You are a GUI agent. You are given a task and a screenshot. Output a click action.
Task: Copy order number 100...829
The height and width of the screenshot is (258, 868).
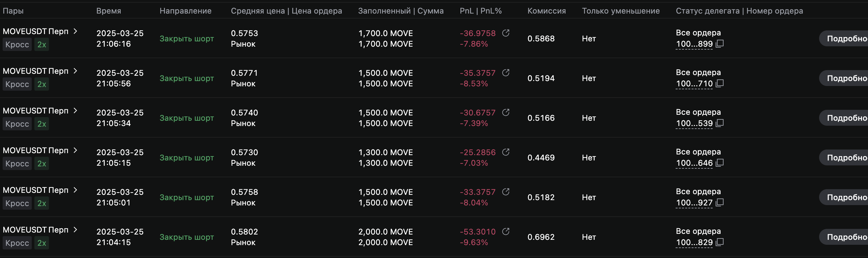[720, 242]
